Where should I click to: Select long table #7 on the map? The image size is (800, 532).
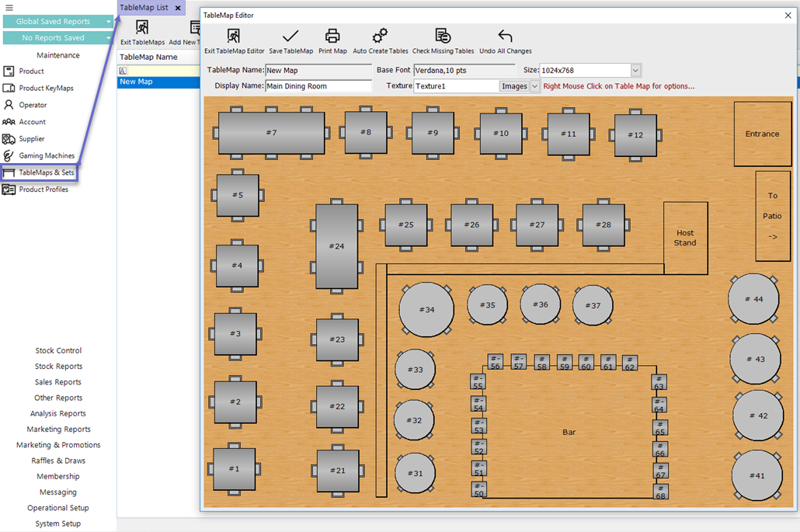(271, 133)
